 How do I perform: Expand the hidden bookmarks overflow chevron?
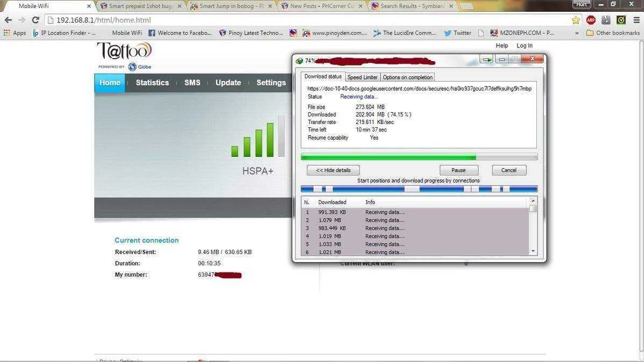click(x=577, y=33)
